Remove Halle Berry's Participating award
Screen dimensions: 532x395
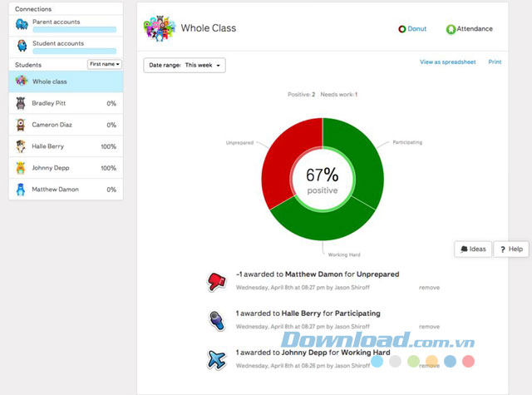pos(429,327)
